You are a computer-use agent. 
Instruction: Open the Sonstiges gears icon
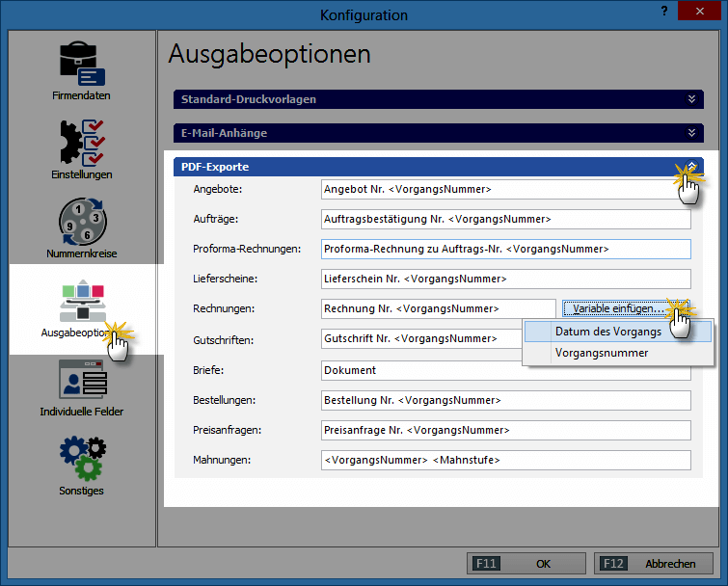point(81,459)
